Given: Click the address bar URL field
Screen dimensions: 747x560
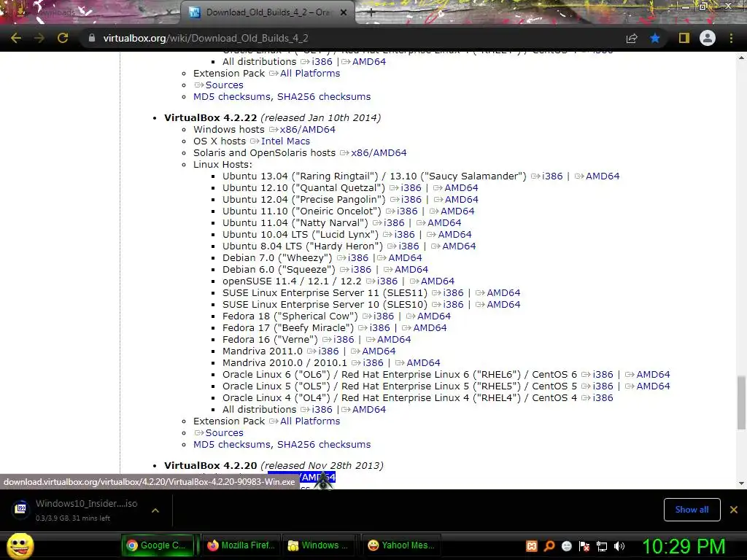Looking at the screenshot, I should coord(352,38).
